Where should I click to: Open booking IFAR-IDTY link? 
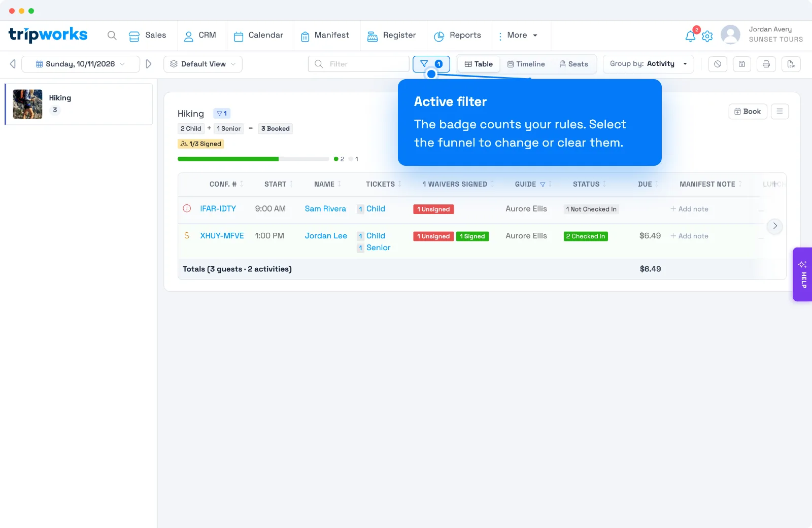pyautogui.click(x=218, y=208)
